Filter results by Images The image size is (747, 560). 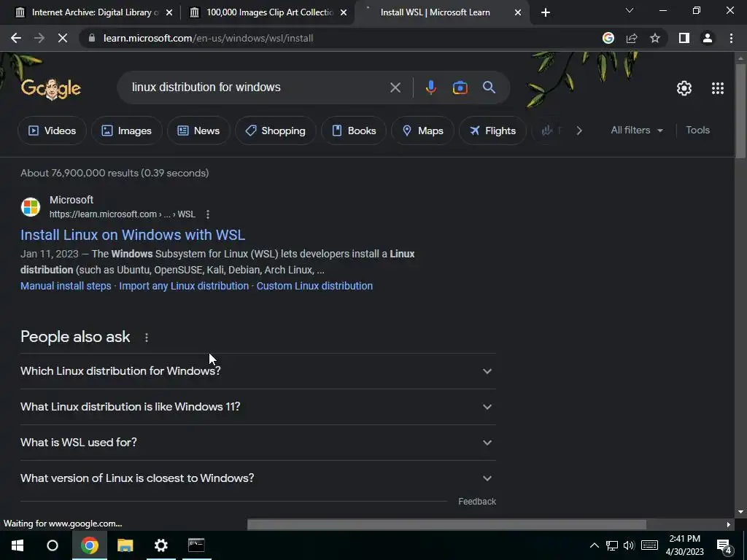click(x=127, y=131)
